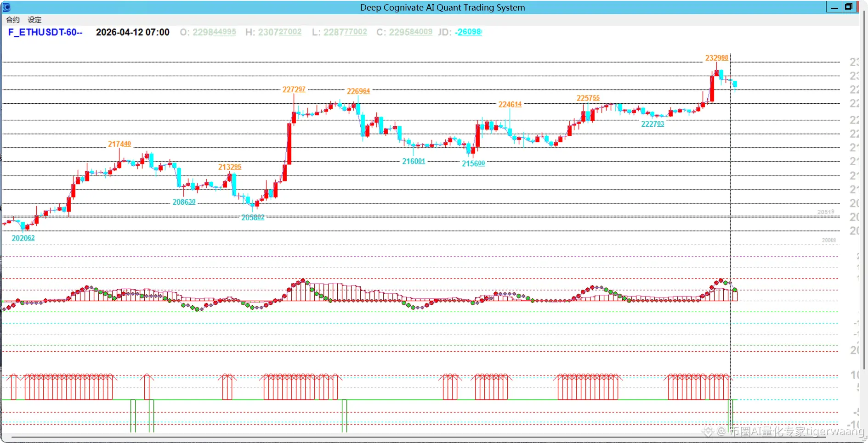
Task: Open the 设定 menu
Action: tap(34, 20)
